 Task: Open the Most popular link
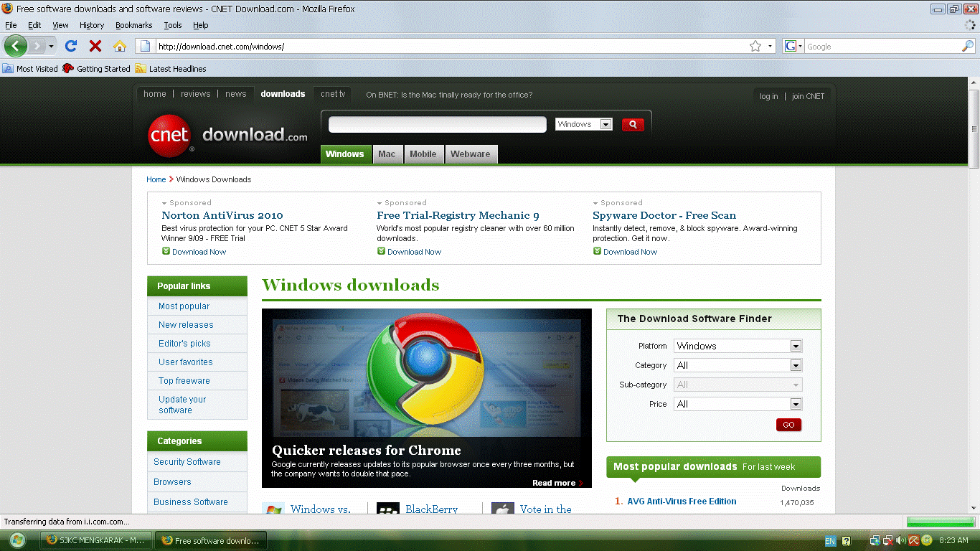184,306
